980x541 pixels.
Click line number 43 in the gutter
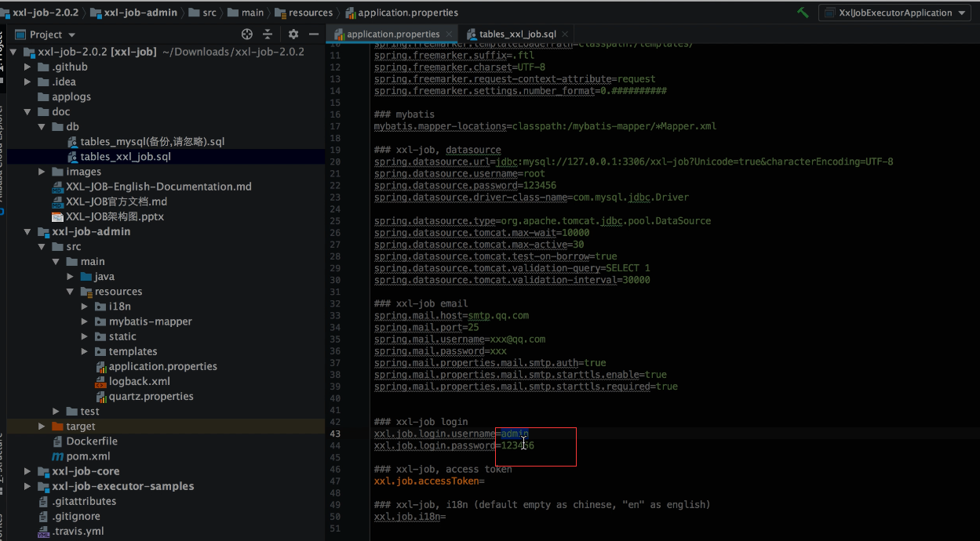pos(335,434)
